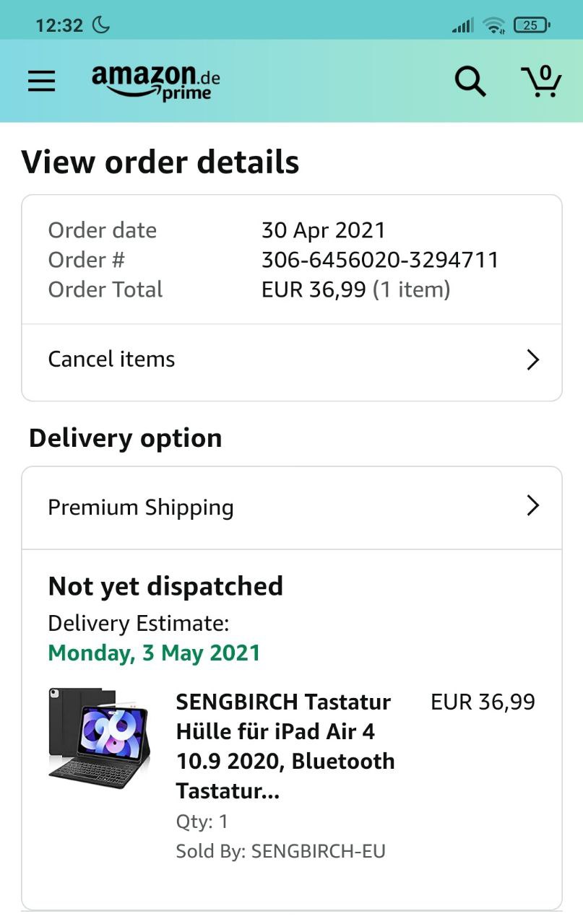Open the search magnifier icon
Viewport: 583px width, 924px height.
[x=470, y=81]
